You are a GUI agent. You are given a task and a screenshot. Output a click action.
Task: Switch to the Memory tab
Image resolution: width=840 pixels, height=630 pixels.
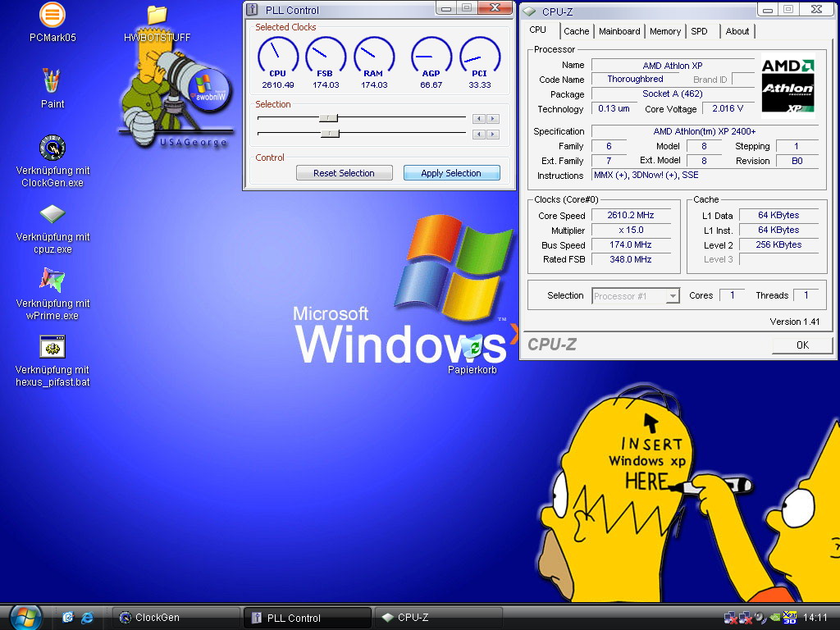pyautogui.click(x=664, y=31)
